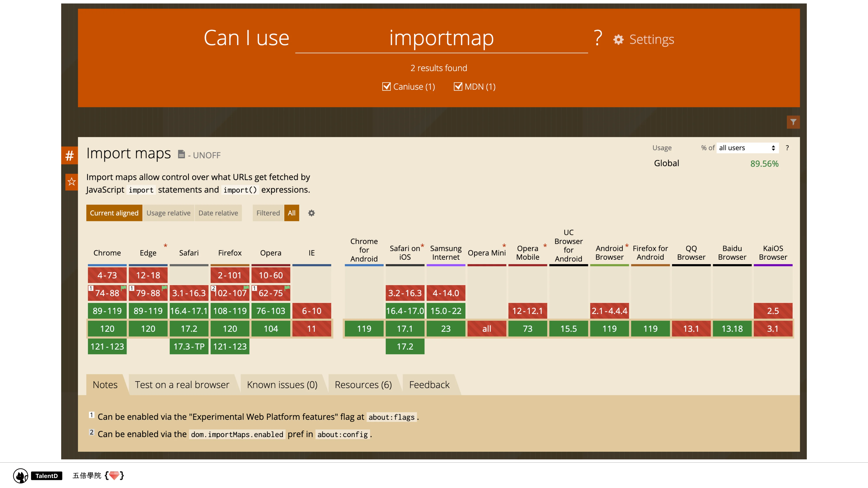Uncheck the Caniuse (1) checkbox

click(x=386, y=87)
